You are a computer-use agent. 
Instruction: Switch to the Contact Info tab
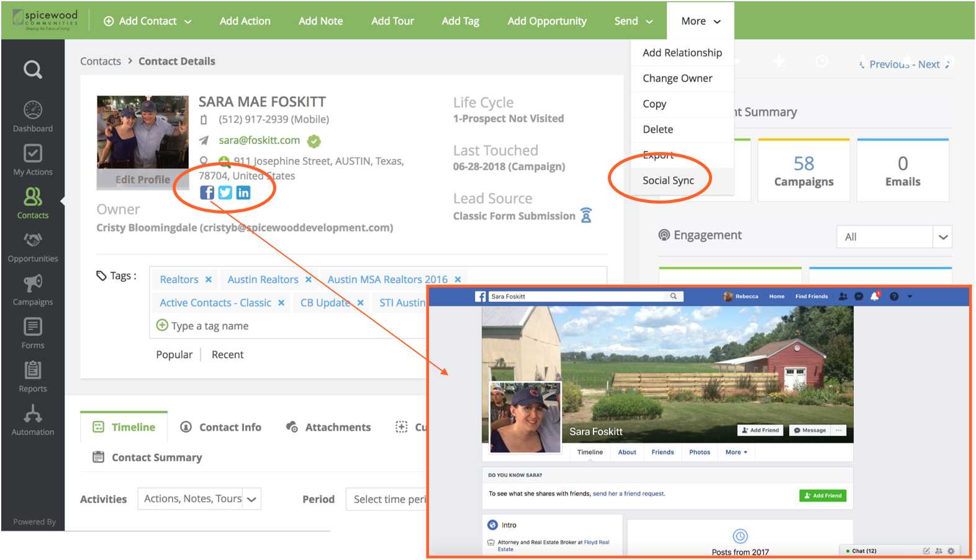[x=221, y=427]
